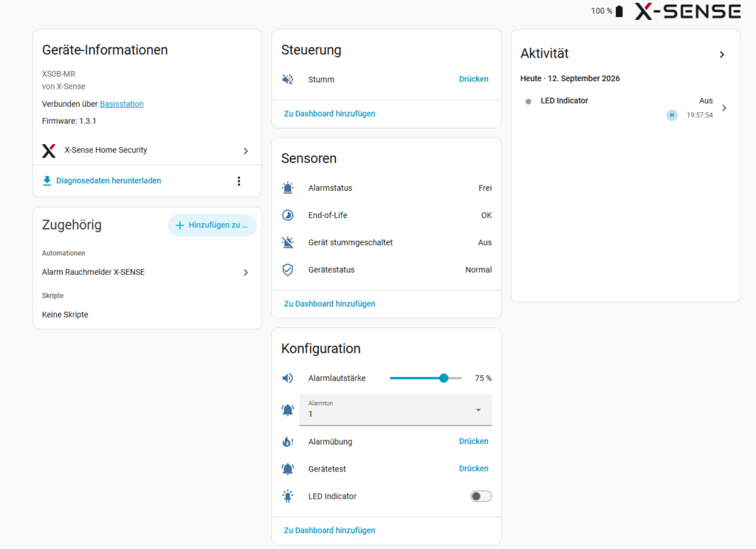Screen dimensions: 756x549
Task: Click the muted speaker icon beside Stumm
Action: coord(288,79)
